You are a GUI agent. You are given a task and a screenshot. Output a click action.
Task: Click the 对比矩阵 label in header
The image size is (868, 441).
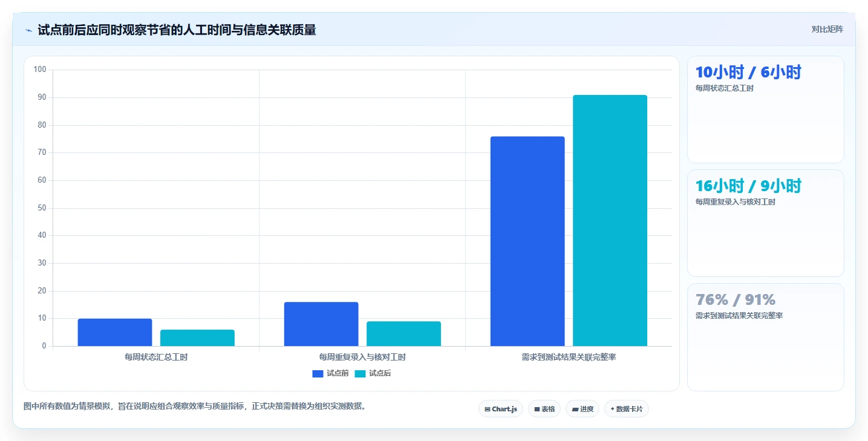click(827, 29)
